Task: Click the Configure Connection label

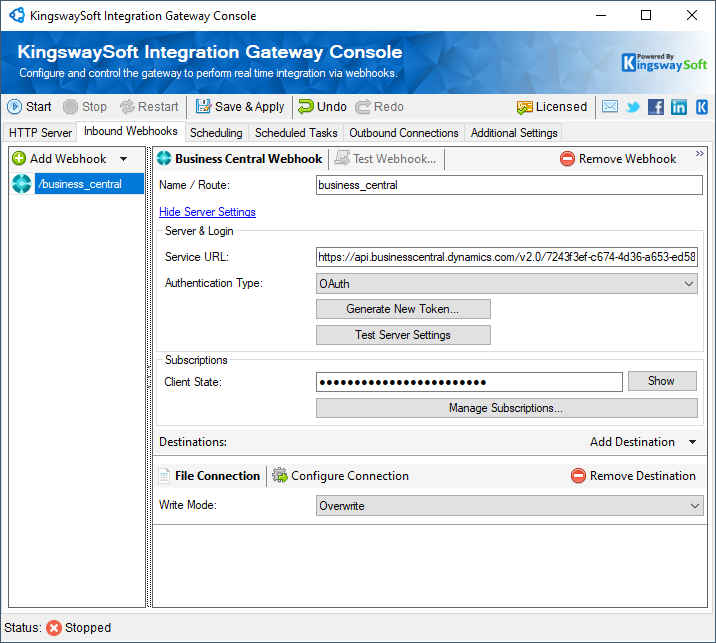Action: [x=350, y=476]
